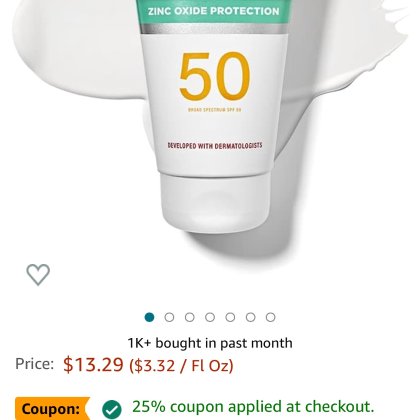Screen dimensions: 420x420
Task: Jump to the second image carousel dot
Action: (x=169, y=317)
